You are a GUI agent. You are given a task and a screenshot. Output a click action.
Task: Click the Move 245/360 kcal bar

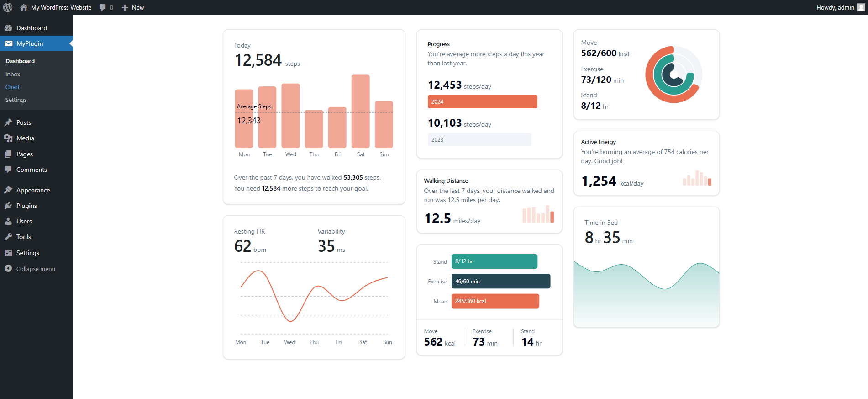point(495,301)
